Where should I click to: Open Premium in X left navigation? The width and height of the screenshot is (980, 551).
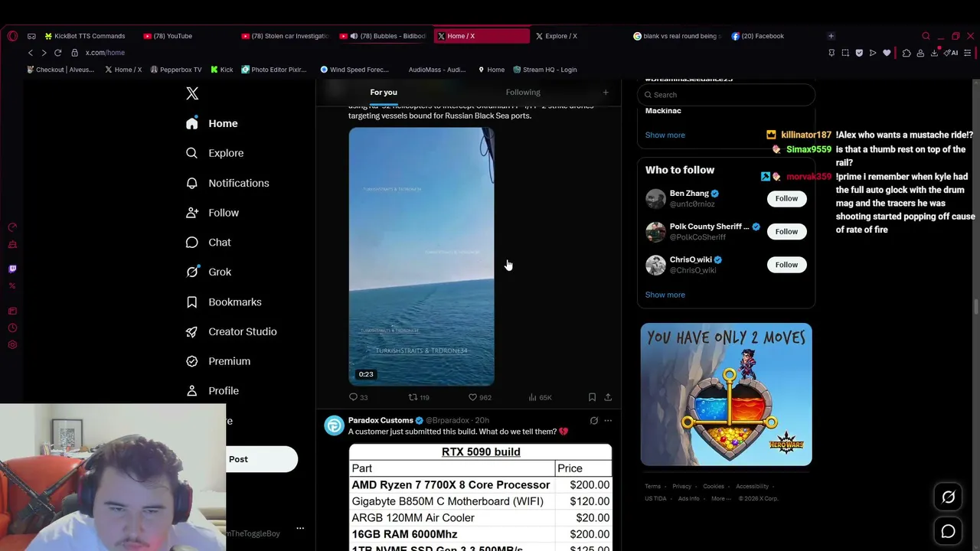(x=218, y=361)
